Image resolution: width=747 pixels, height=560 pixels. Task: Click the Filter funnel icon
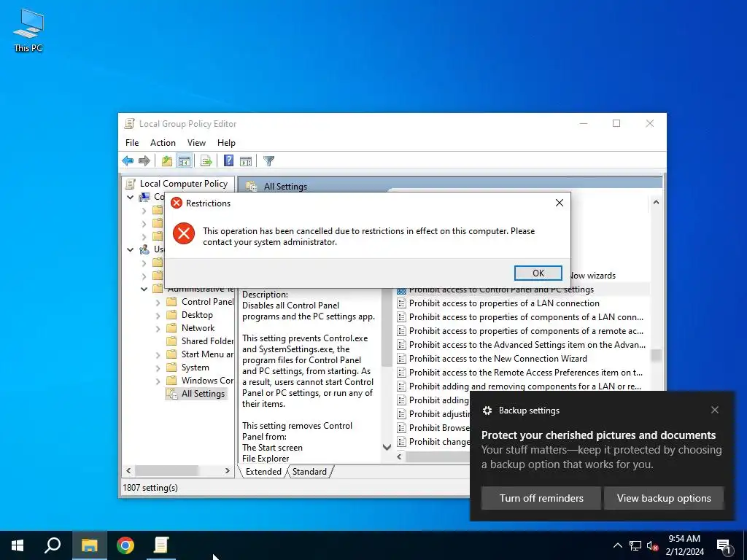(268, 161)
